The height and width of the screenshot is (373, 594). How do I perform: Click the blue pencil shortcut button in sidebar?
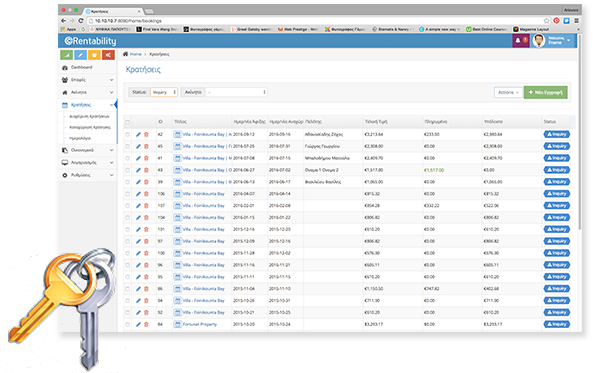click(x=80, y=55)
